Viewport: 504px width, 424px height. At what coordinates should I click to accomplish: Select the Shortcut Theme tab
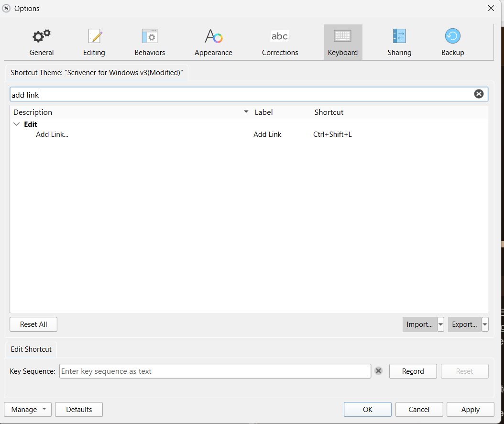pos(97,73)
